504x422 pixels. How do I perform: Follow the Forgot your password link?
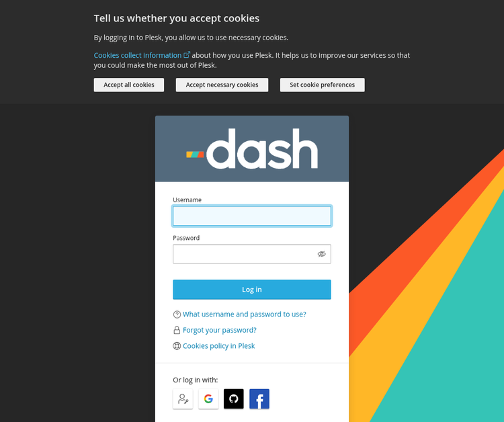tap(220, 331)
